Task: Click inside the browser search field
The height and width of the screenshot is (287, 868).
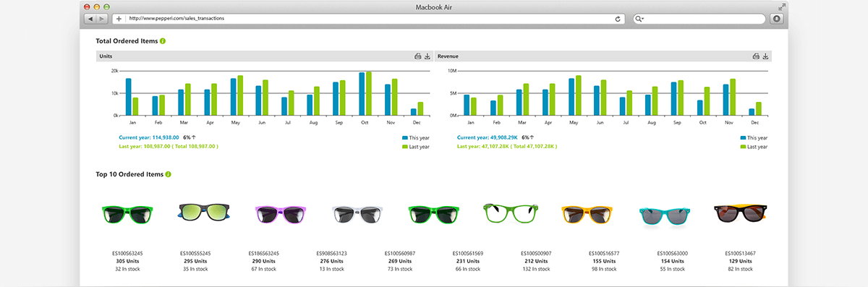Action: pyautogui.click(x=699, y=19)
